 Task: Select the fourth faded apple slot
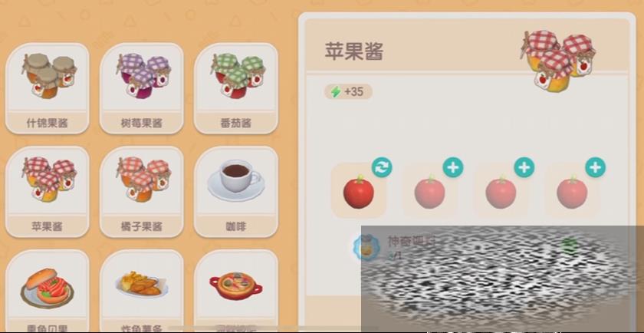click(572, 192)
